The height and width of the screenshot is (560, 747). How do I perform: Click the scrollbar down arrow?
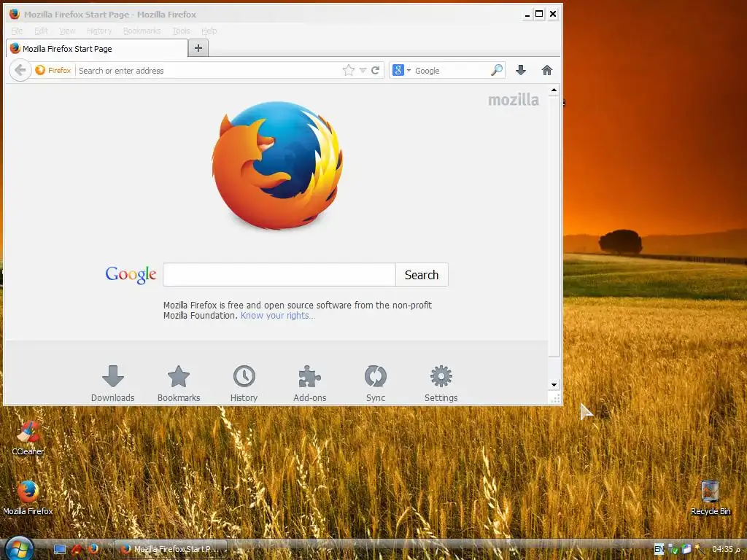point(554,385)
